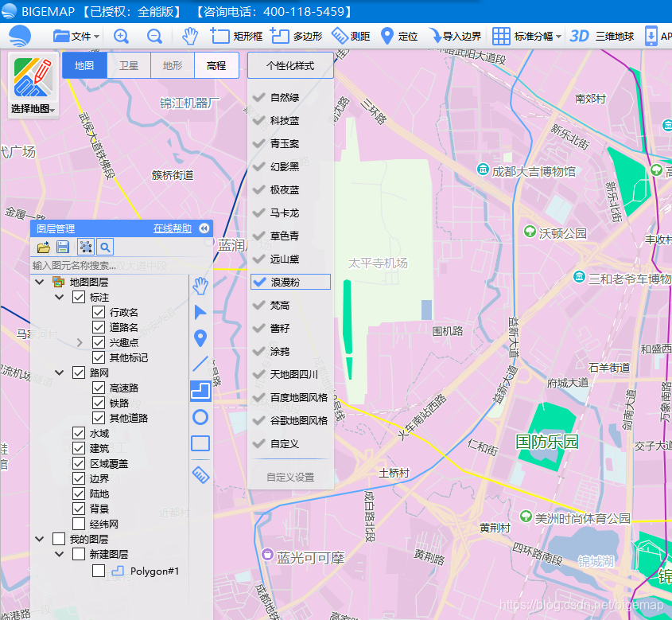Select the marker pin drawing tool
Screen dimensions: 672x620
[x=200, y=339]
